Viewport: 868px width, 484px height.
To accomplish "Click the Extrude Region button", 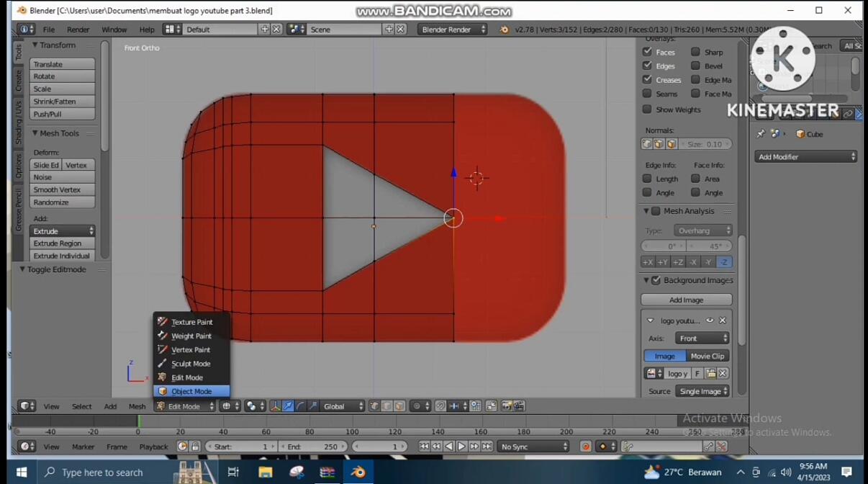I will tap(63, 243).
